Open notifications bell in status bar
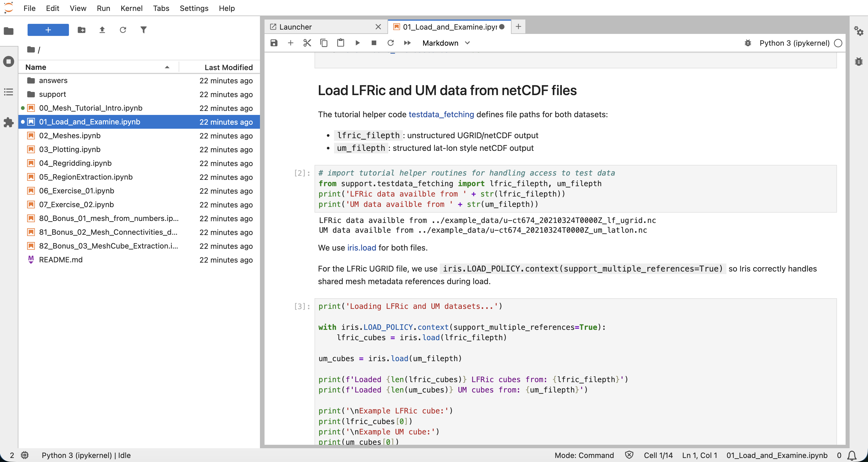Viewport: 868px width, 462px height. (x=852, y=455)
